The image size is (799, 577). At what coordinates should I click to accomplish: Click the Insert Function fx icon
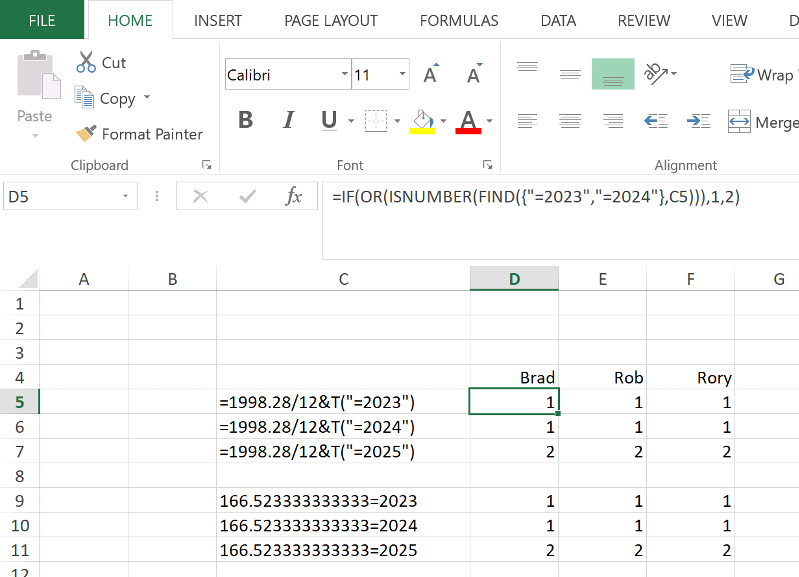tap(294, 197)
